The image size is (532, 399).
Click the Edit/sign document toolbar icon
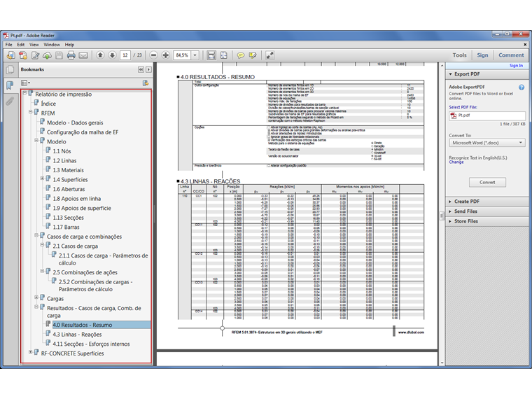tap(35, 55)
